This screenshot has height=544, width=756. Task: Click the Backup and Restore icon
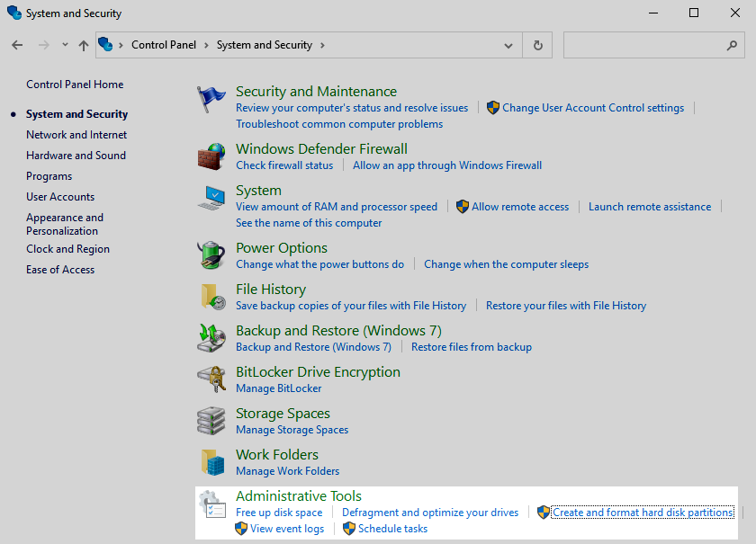tap(211, 338)
